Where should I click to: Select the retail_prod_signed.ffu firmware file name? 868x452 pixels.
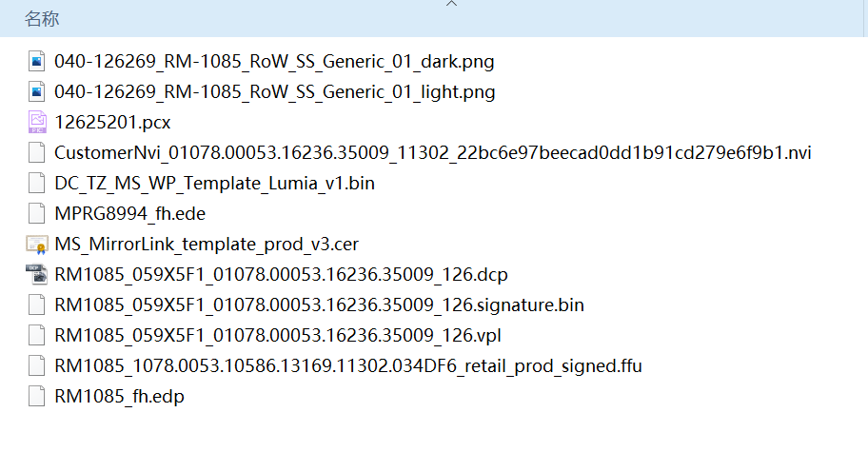pyautogui.click(x=348, y=365)
